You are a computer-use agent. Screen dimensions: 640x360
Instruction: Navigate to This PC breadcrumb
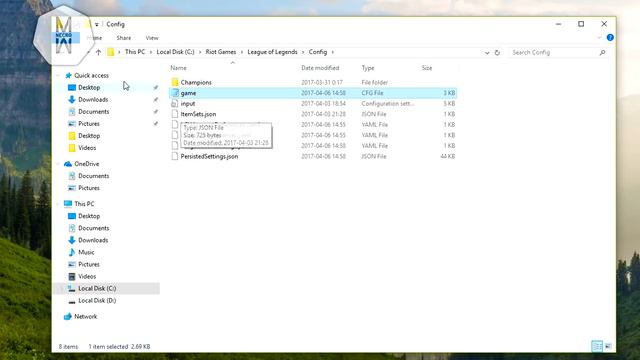pos(135,52)
